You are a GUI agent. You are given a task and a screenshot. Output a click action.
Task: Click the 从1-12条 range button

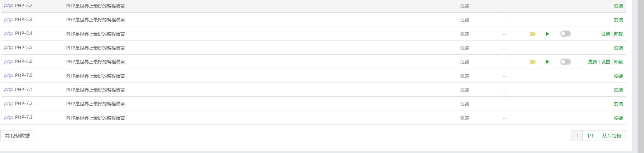pyautogui.click(x=612, y=136)
